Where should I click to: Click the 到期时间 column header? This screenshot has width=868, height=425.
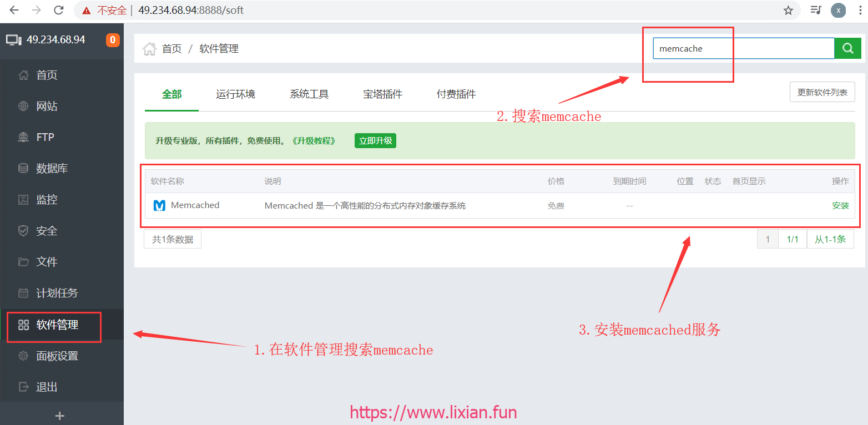click(629, 181)
